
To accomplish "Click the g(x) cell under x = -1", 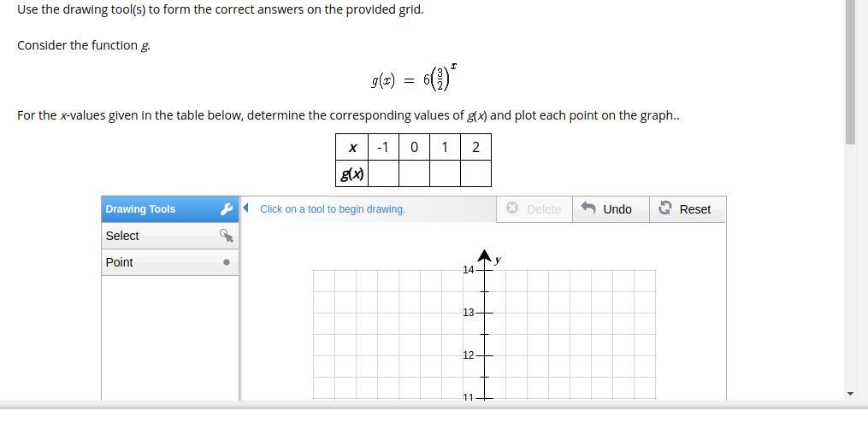I will [383, 173].
